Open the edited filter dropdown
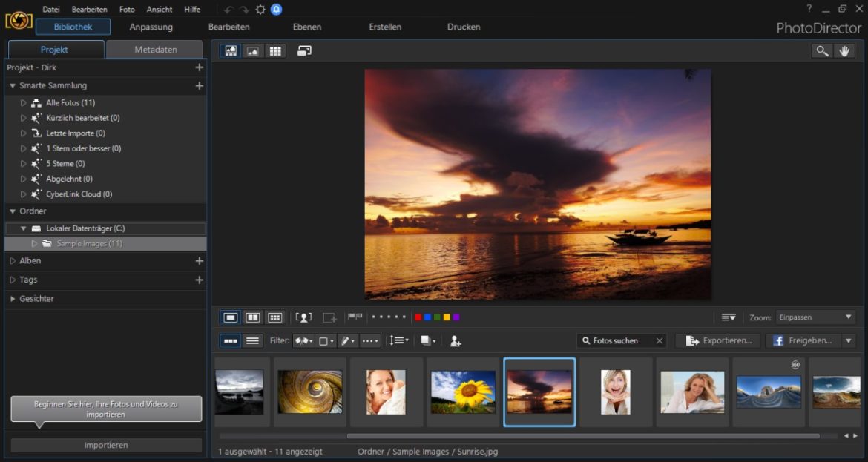 point(348,341)
